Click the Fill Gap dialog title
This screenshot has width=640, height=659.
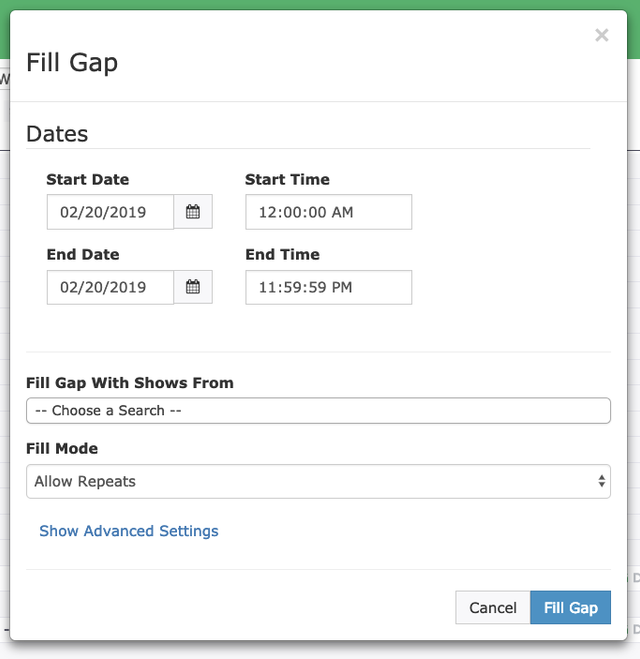pos(72,62)
